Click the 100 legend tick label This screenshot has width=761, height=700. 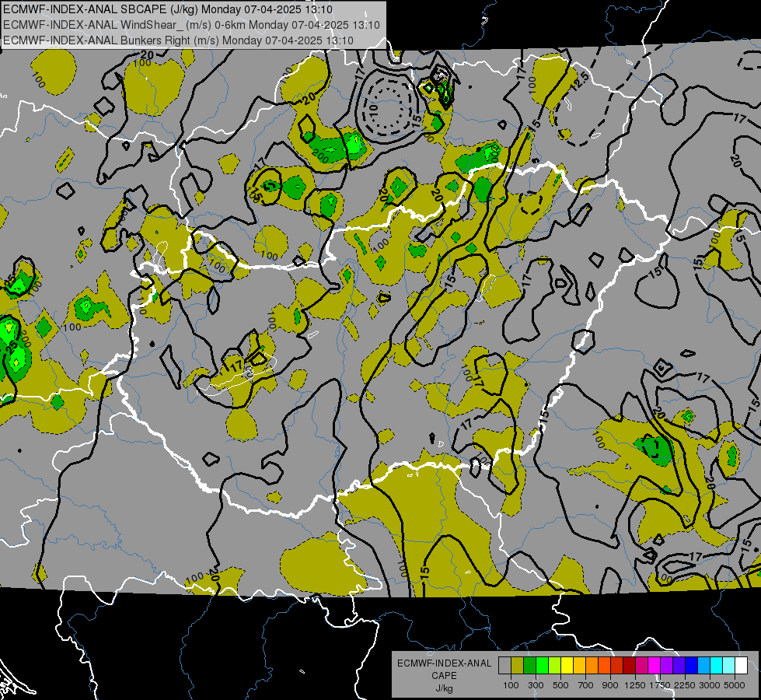coord(511,685)
